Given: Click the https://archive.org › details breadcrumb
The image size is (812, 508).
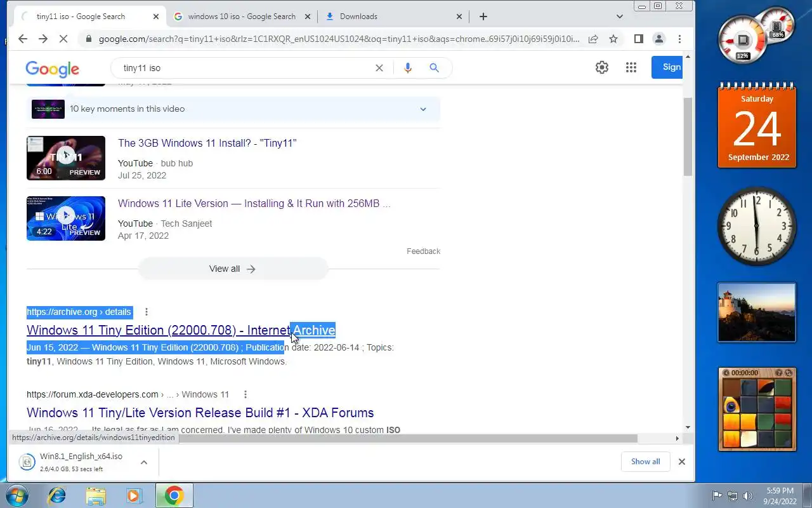Looking at the screenshot, I should coord(79,312).
